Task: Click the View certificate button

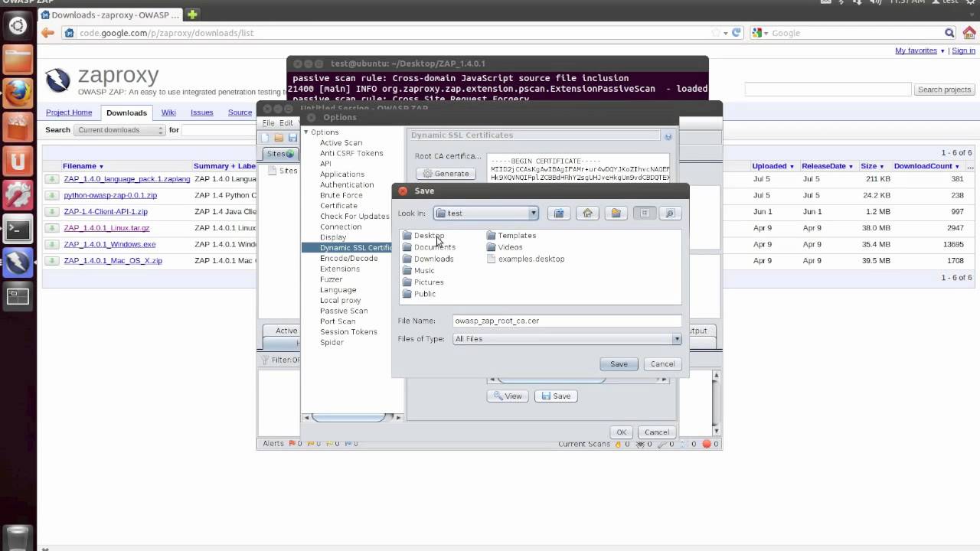Action: (508, 396)
